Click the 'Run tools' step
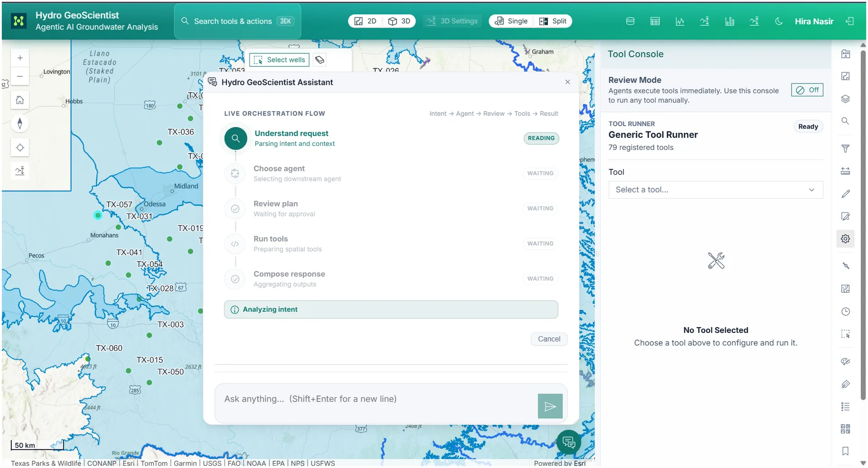The height and width of the screenshot is (468, 868). [x=391, y=244]
